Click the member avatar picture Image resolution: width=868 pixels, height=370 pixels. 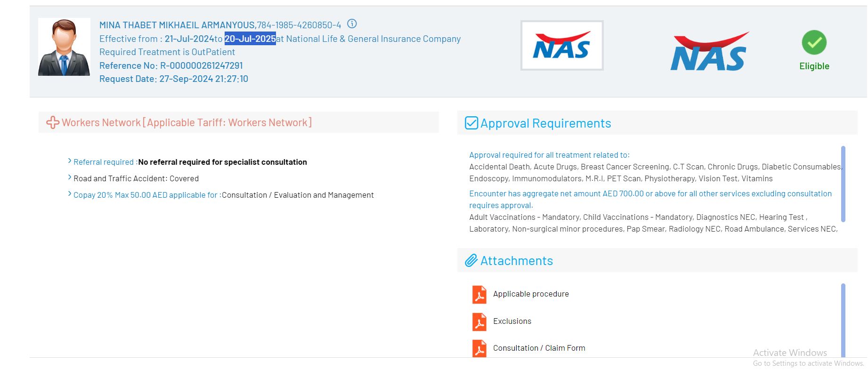coord(64,47)
